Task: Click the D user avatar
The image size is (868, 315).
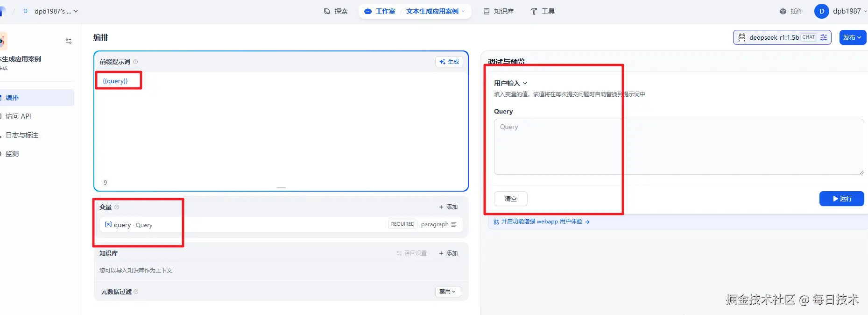Action: [822, 11]
